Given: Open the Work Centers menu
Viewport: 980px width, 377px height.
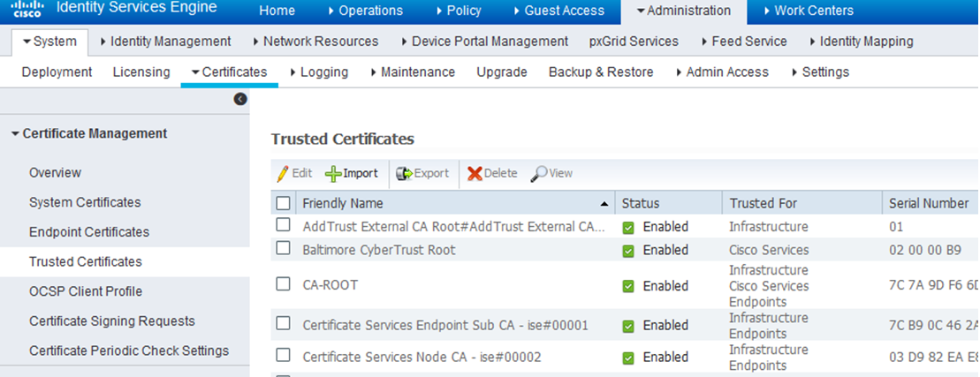Looking at the screenshot, I should 809,11.
